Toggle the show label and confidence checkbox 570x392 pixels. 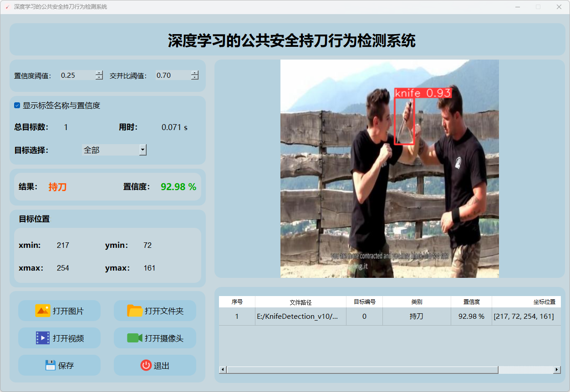(x=17, y=106)
